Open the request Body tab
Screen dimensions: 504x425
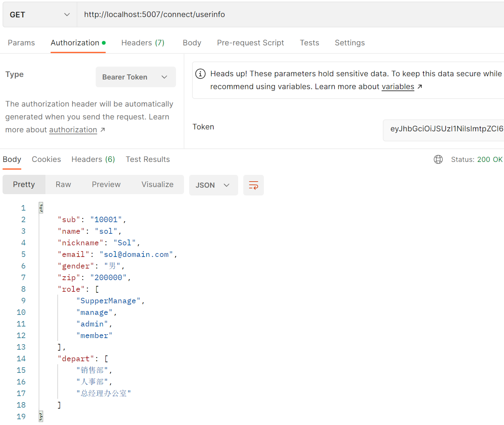tap(192, 43)
